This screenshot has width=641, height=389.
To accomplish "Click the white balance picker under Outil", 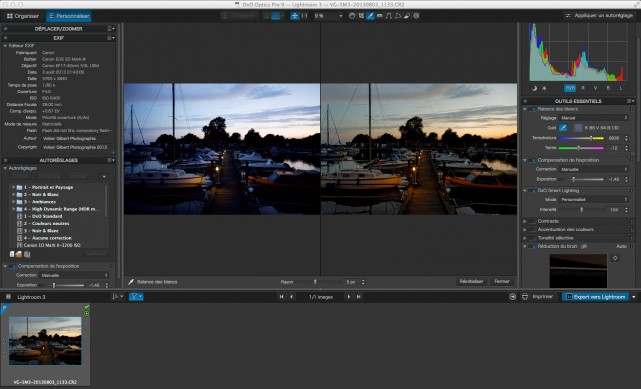I will coord(563,128).
